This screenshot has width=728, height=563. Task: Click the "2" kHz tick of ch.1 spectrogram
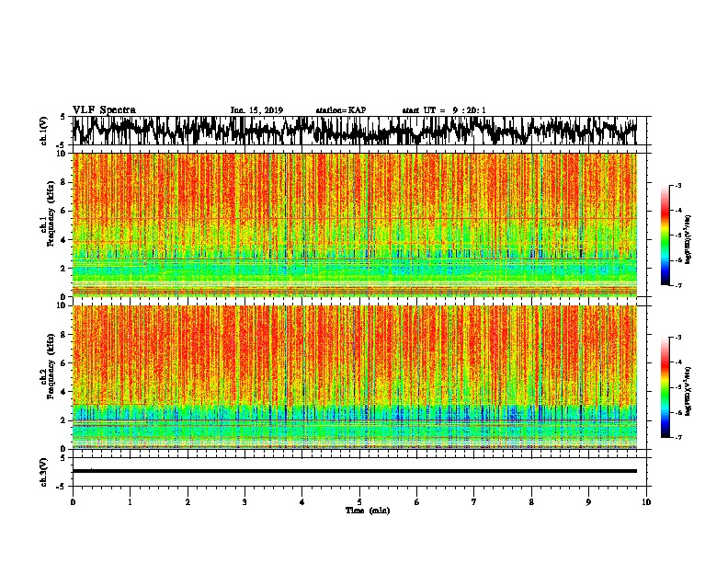pyautogui.click(x=64, y=268)
